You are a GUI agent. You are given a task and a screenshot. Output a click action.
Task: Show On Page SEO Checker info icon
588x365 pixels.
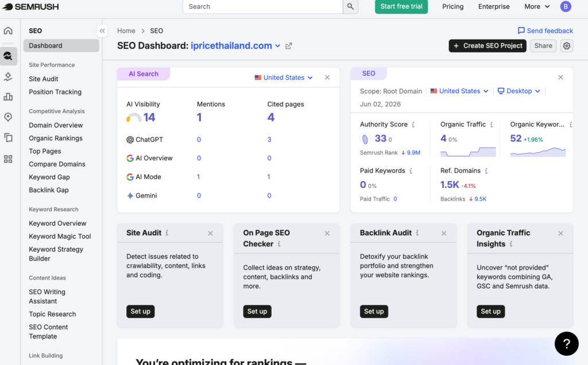click(279, 244)
